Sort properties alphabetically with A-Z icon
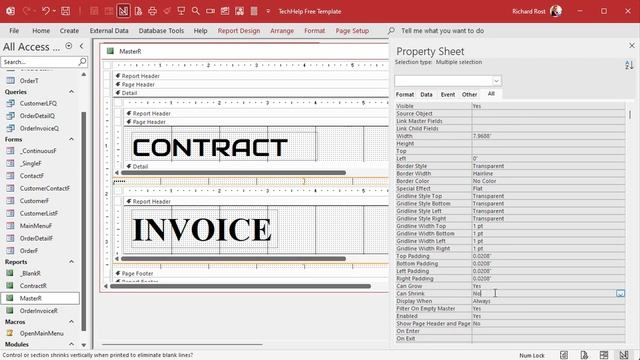 (629, 64)
